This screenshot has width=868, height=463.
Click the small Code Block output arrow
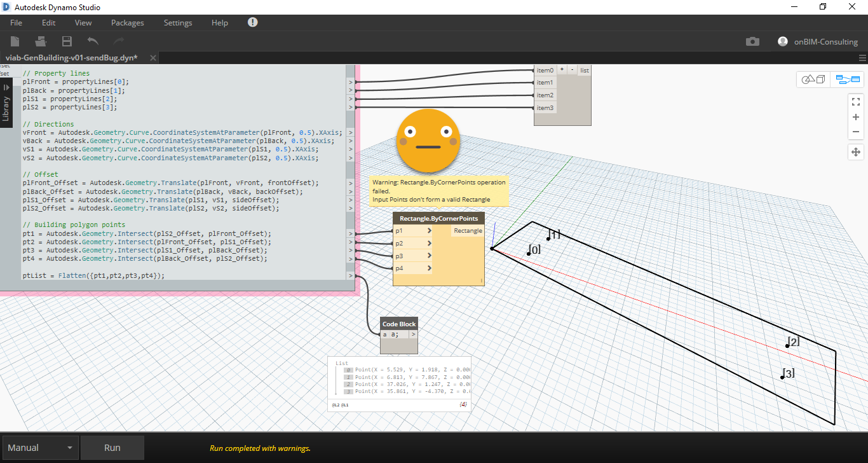coord(413,334)
